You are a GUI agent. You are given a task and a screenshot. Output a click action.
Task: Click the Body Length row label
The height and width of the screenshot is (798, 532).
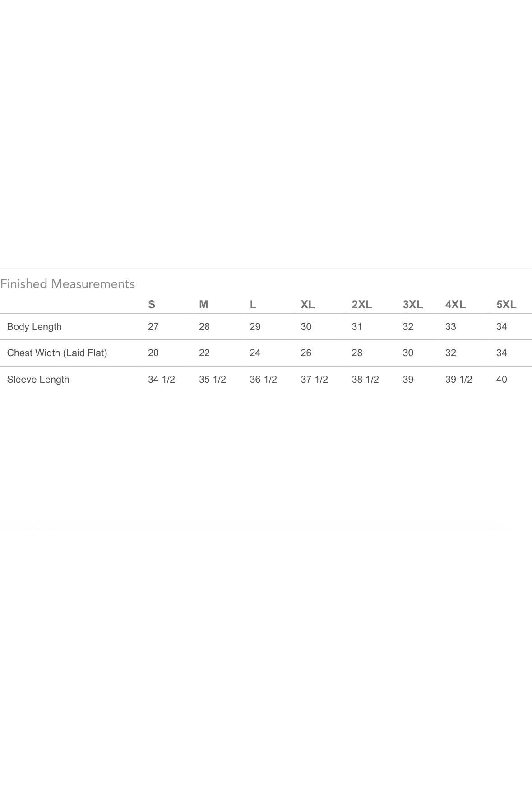(34, 327)
